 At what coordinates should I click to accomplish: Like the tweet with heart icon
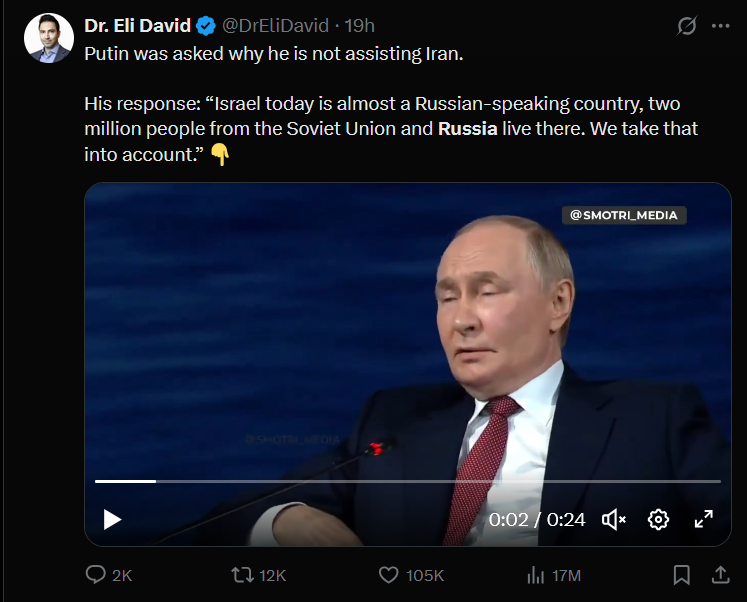[x=388, y=575]
